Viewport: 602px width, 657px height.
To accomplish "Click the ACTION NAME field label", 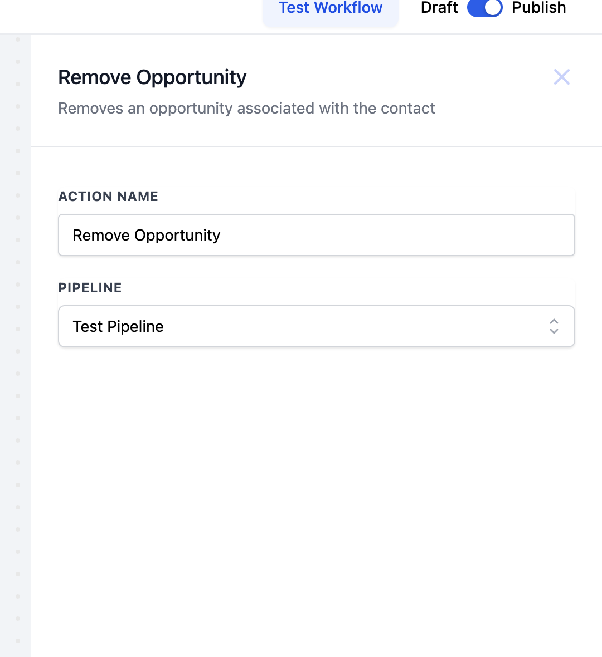I will 108,197.
